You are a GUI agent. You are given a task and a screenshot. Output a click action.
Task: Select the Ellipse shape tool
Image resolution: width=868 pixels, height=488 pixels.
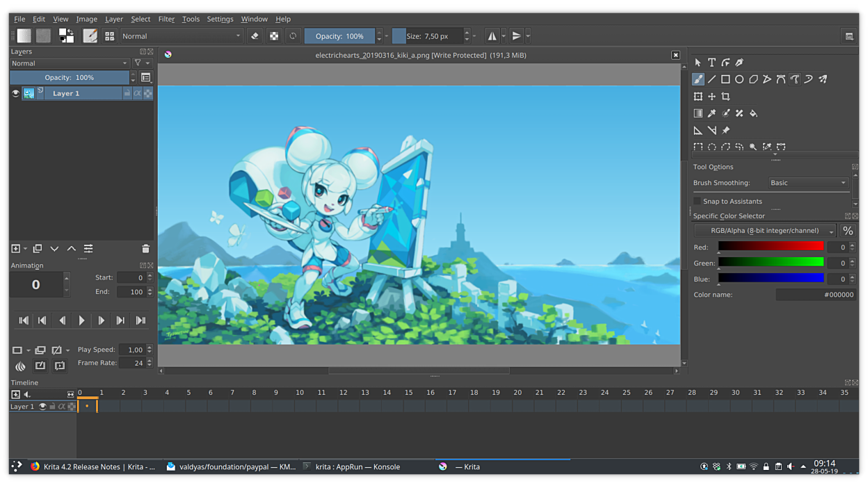click(x=739, y=79)
